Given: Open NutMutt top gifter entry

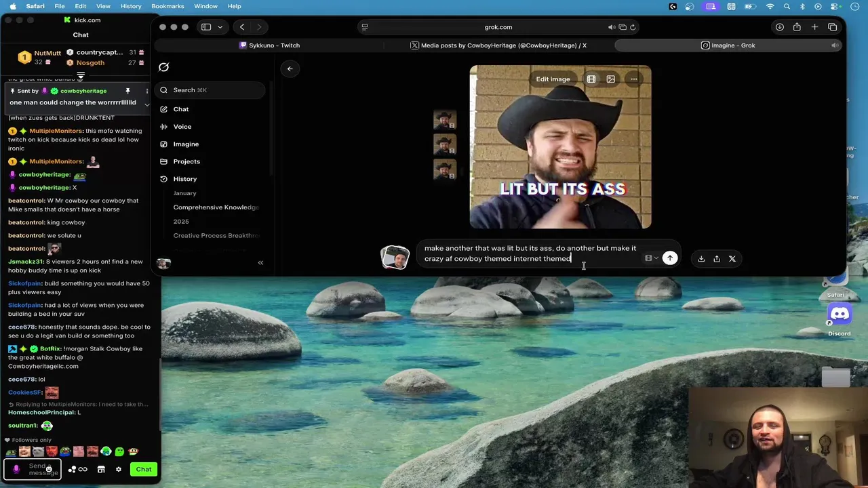Looking at the screenshot, I should click(40, 57).
